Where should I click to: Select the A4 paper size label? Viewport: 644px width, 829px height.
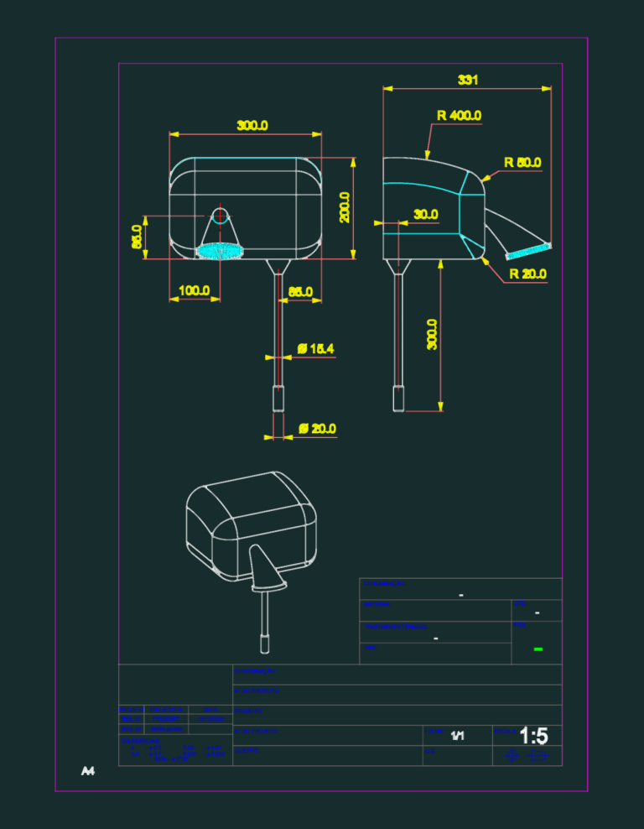pos(88,771)
